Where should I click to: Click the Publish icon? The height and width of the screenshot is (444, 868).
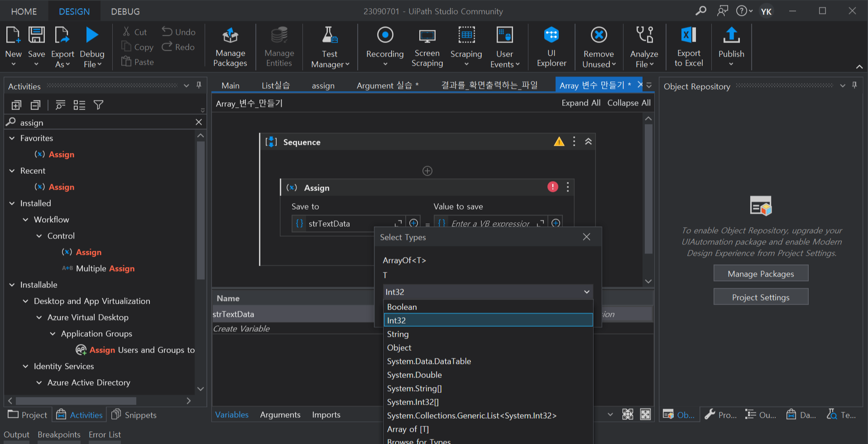(x=731, y=35)
